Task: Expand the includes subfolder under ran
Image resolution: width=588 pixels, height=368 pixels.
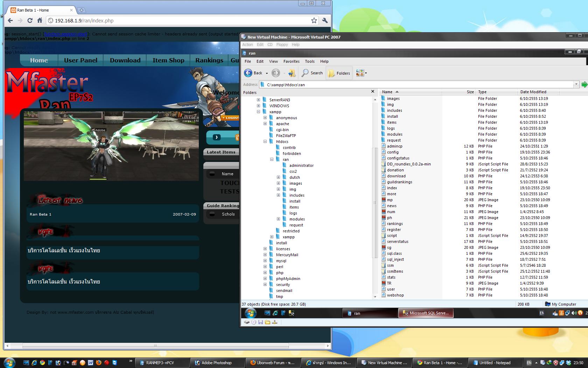Action: click(x=279, y=195)
